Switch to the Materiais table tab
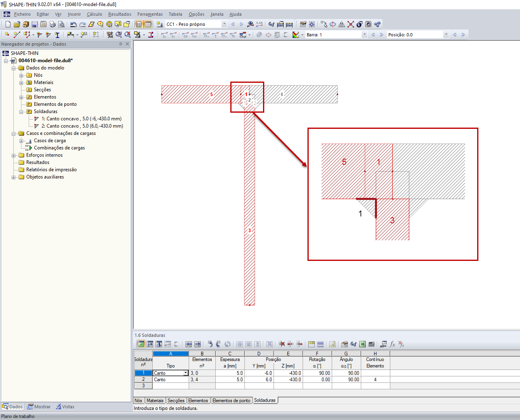Image resolution: width=520 pixels, height=420 pixels. [155, 401]
